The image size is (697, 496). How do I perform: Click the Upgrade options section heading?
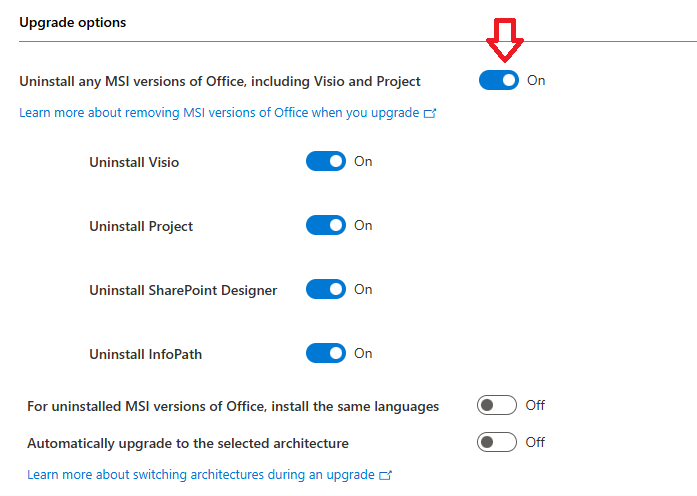coord(73,22)
